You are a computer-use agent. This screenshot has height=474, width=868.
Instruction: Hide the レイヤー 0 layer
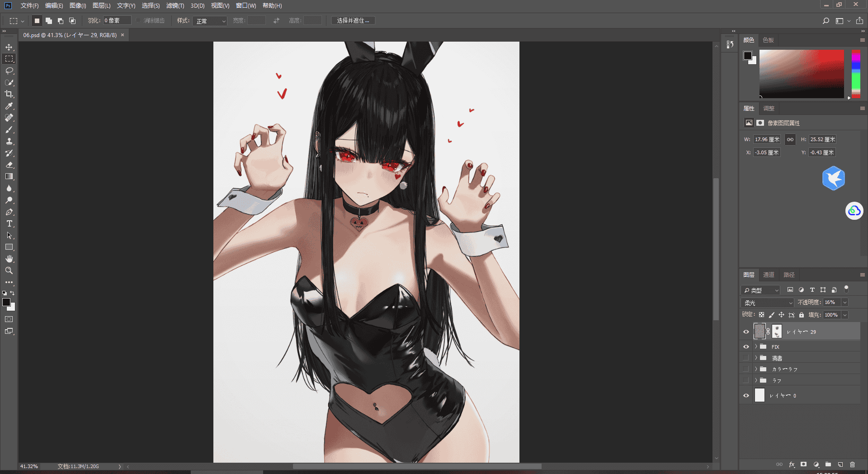[x=746, y=395]
